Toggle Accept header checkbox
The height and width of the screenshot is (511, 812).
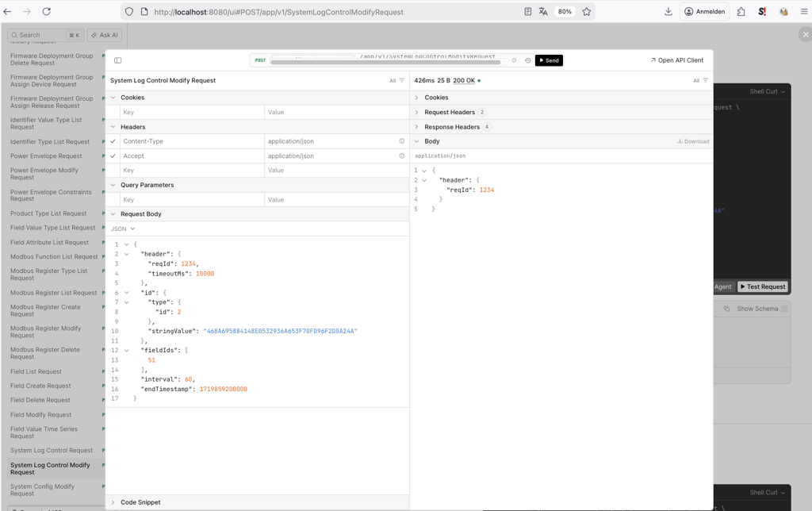[113, 156]
